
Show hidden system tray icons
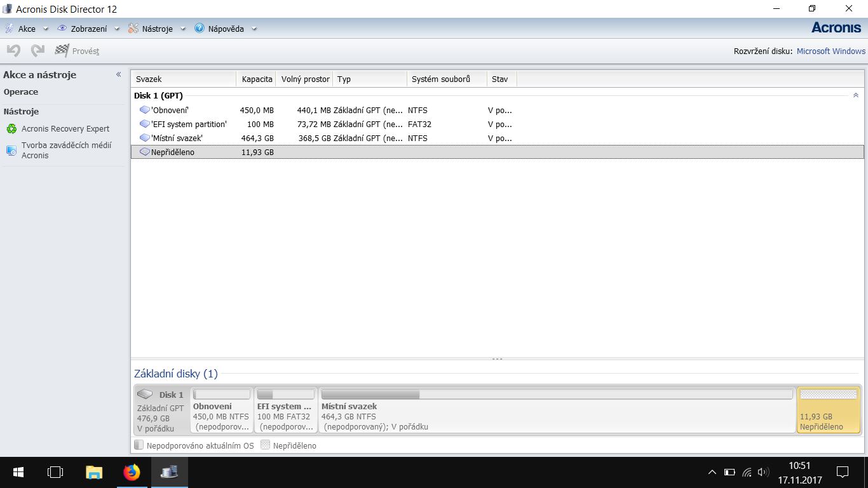pos(712,472)
